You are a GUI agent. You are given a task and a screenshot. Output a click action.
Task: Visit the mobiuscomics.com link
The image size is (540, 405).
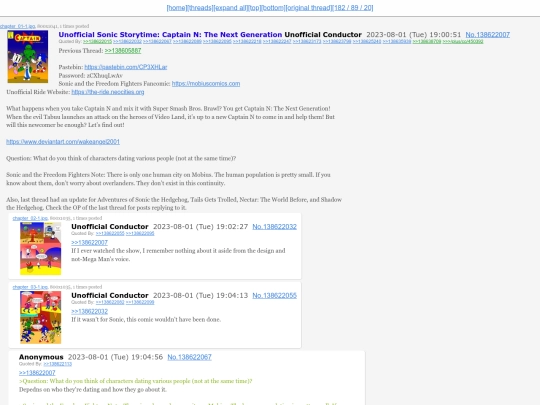(x=206, y=84)
